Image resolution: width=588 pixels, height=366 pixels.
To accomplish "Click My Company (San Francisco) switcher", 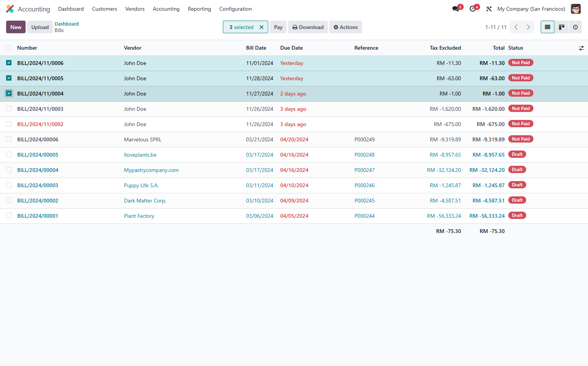I will (531, 9).
